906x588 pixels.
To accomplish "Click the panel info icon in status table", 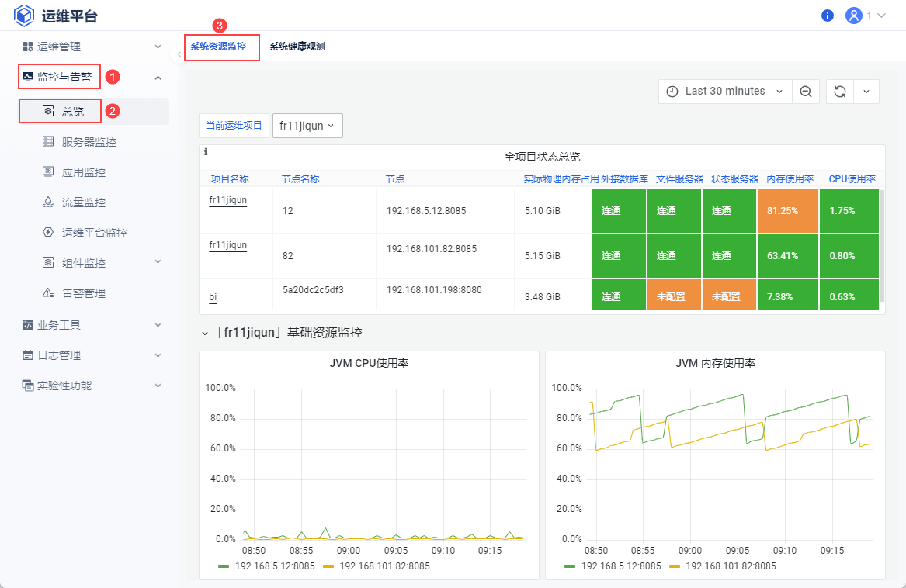I will (x=206, y=152).
